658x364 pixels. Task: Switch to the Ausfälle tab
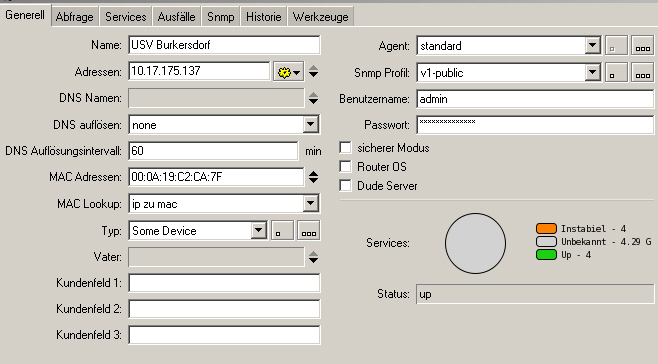point(176,17)
